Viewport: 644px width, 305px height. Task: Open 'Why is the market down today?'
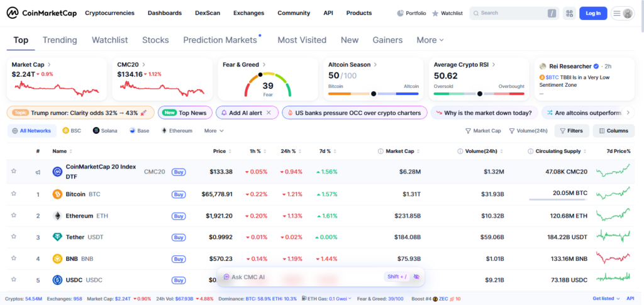point(484,113)
